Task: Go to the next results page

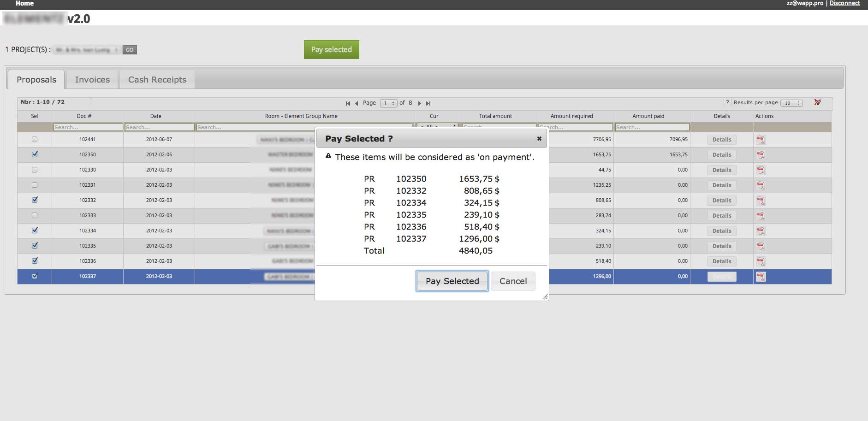Action: tap(419, 103)
